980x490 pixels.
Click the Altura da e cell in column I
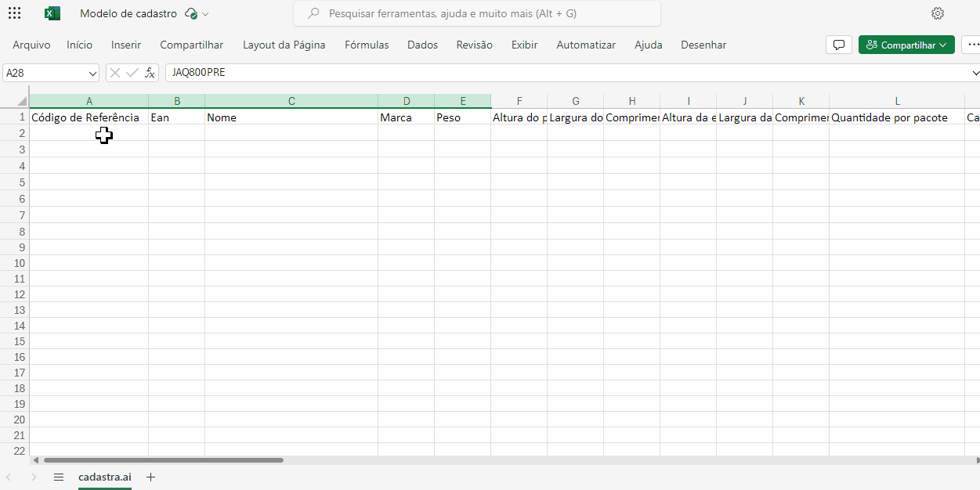tap(689, 117)
